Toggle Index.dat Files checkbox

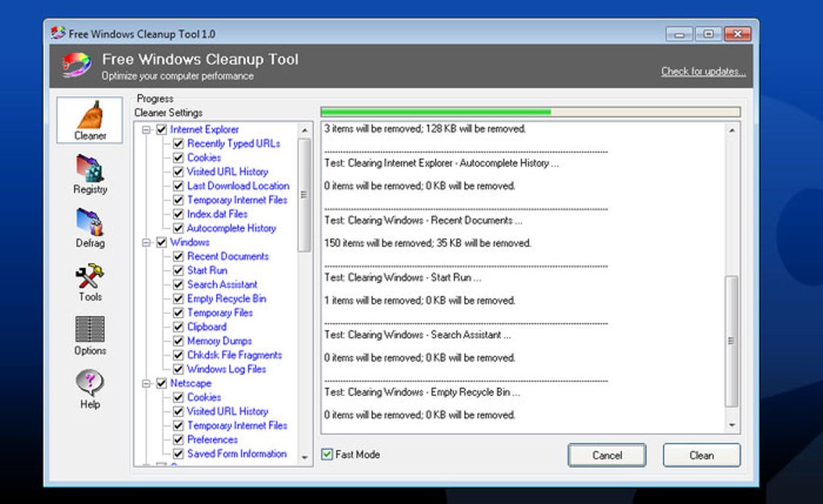178,215
